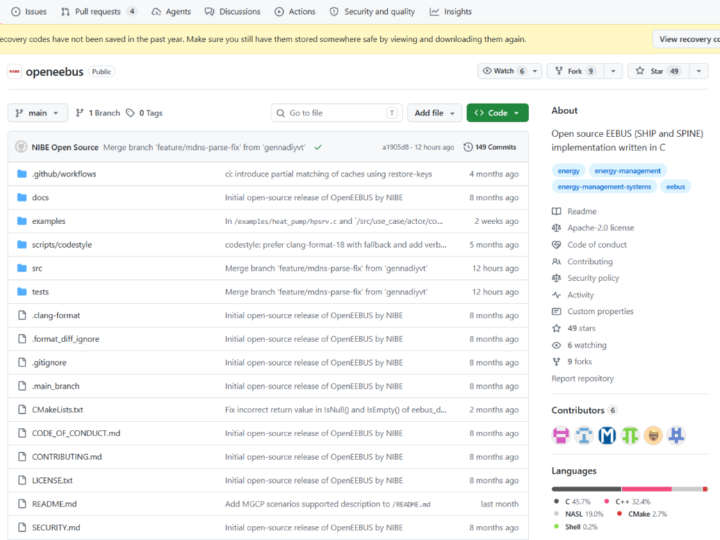Open the .clang-format file
The width and height of the screenshot is (720, 540).
(56, 315)
